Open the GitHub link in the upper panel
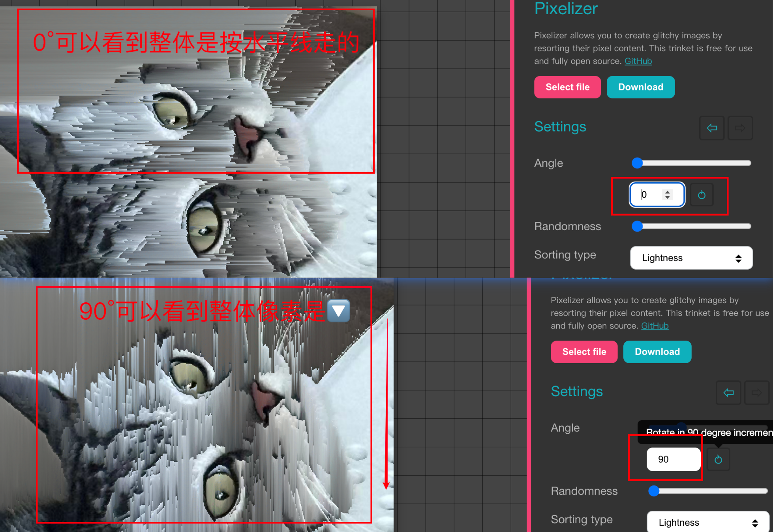Screen dimensions: 773x532 tap(638, 61)
